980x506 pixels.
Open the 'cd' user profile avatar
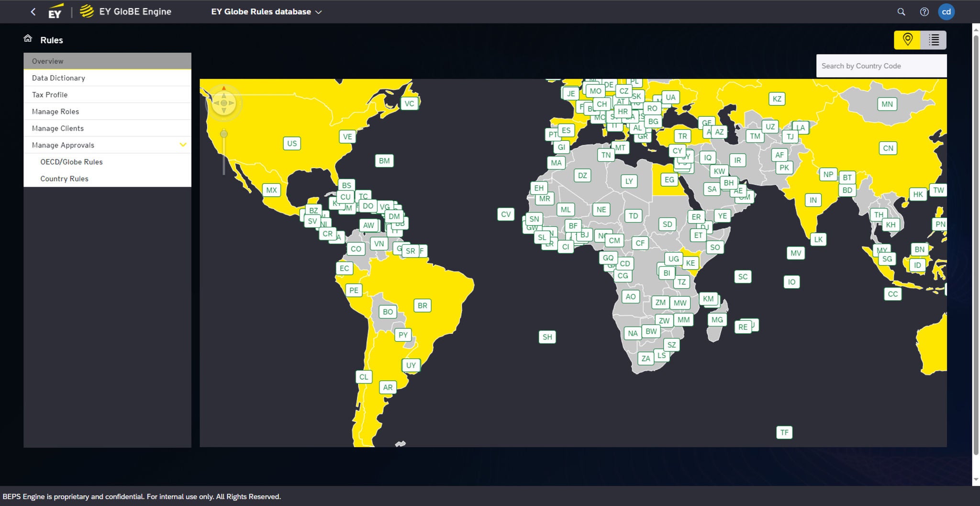coord(946,12)
